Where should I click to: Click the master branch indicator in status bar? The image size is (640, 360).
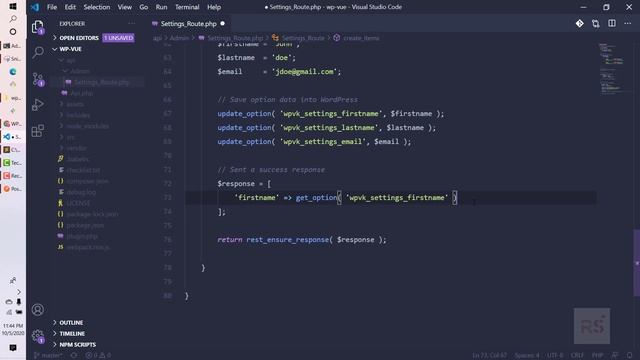(x=48, y=355)
